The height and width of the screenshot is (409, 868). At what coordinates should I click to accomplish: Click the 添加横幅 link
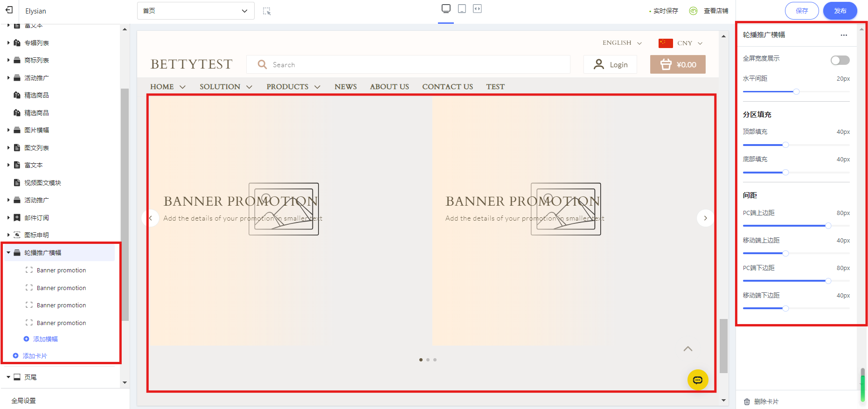(x=45, y=339)
